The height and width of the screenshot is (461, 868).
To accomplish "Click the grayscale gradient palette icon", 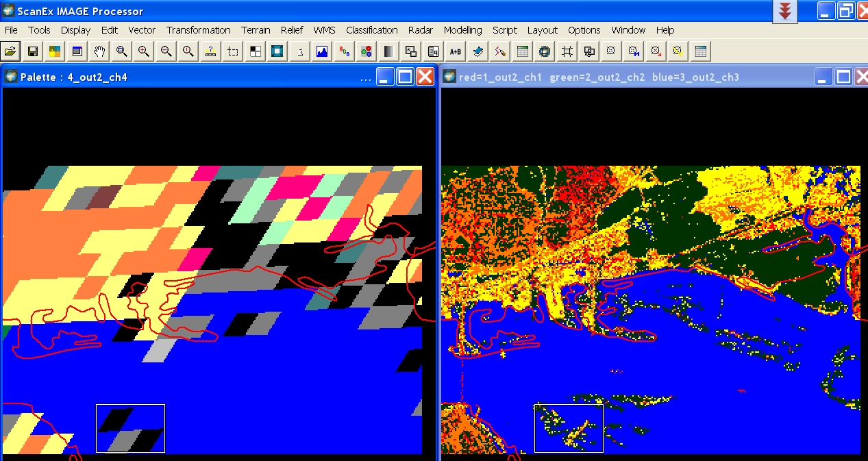I will pyautogui.click(x=388, y=51).
